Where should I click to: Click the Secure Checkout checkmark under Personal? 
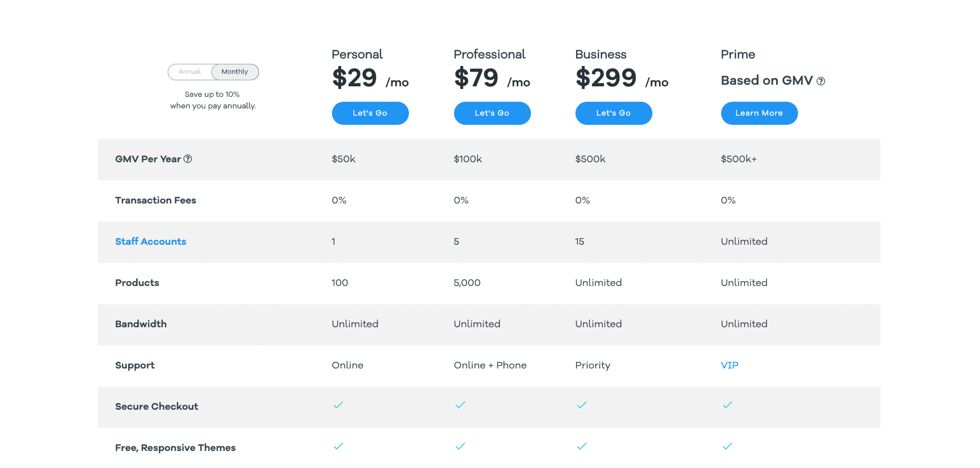pyautogui.click(x=338, y=405)
